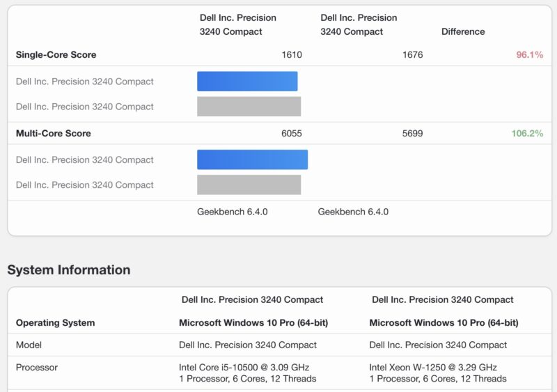Click the blue bar under Multi-Core Score
Image resolution: width=557 pixels, height=392 pixels.
253,159
